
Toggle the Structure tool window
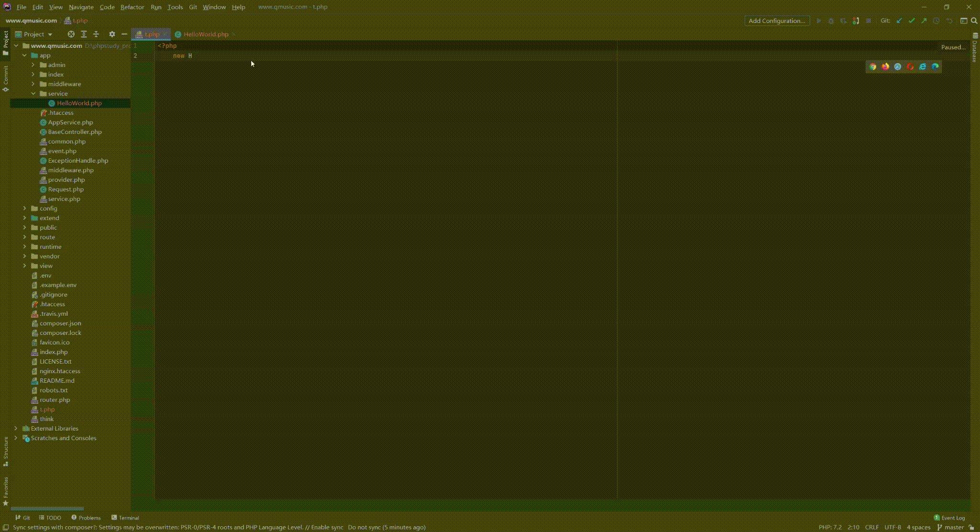coord(6,451)
